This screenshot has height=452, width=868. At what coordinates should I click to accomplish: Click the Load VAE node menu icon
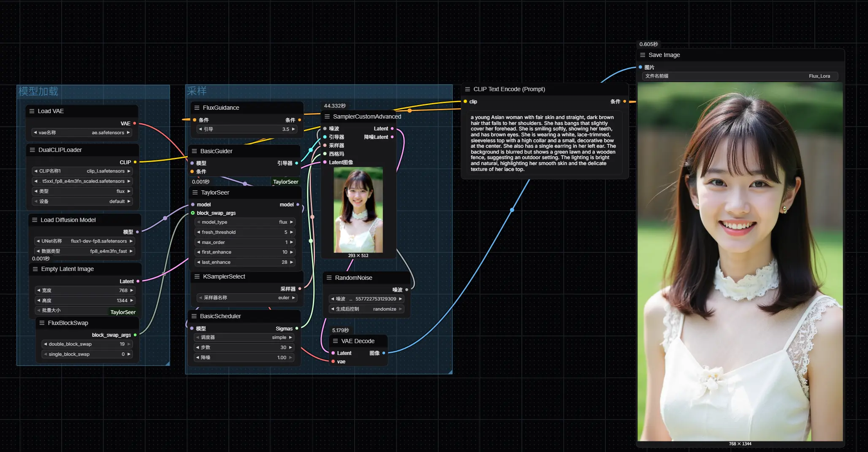(32, 111)
